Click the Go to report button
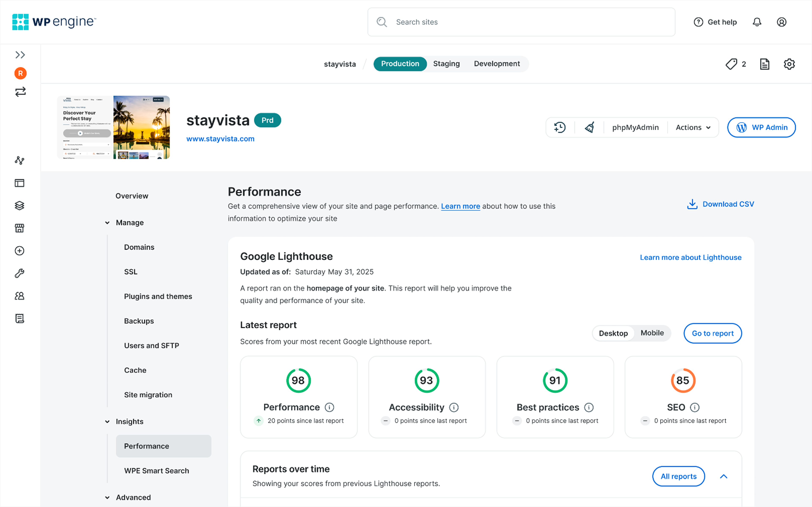The width and height of the screenshot is (812, 507). [x=712, y=333]
